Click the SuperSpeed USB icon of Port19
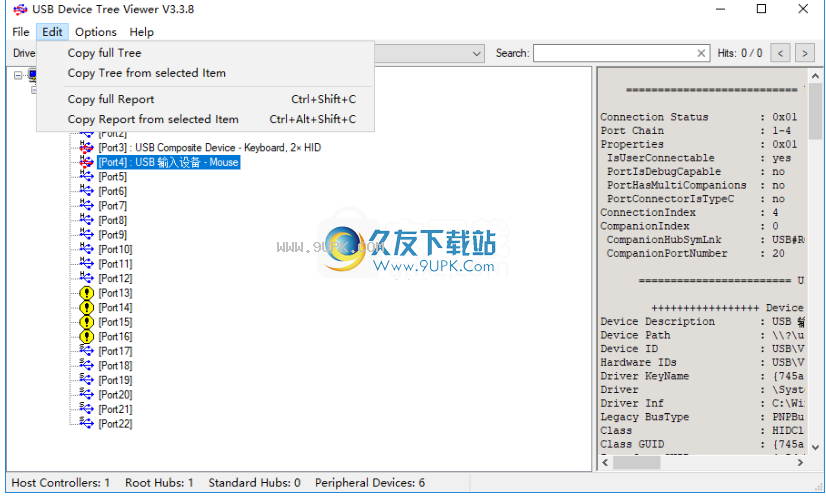This screenshot has width=826, height=499. click(86, 379)
